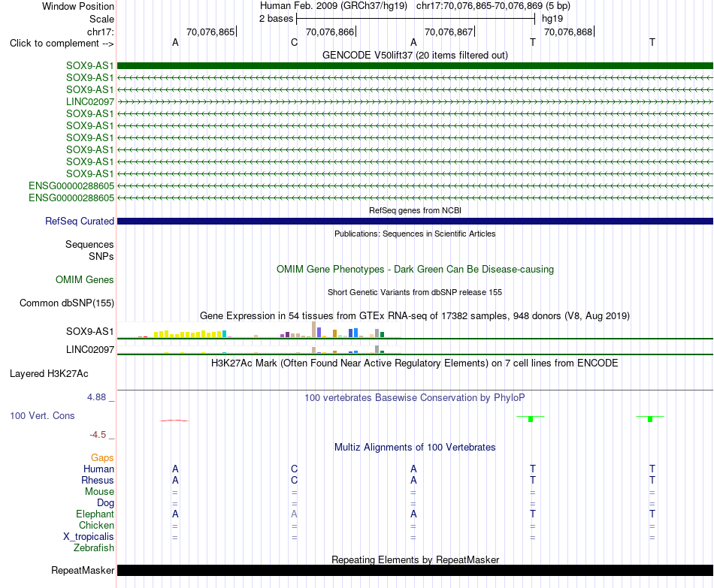
Task: Click the upper ENSG00000288605 transcript label
Action: pyautogui.click(x=71, y=185)
